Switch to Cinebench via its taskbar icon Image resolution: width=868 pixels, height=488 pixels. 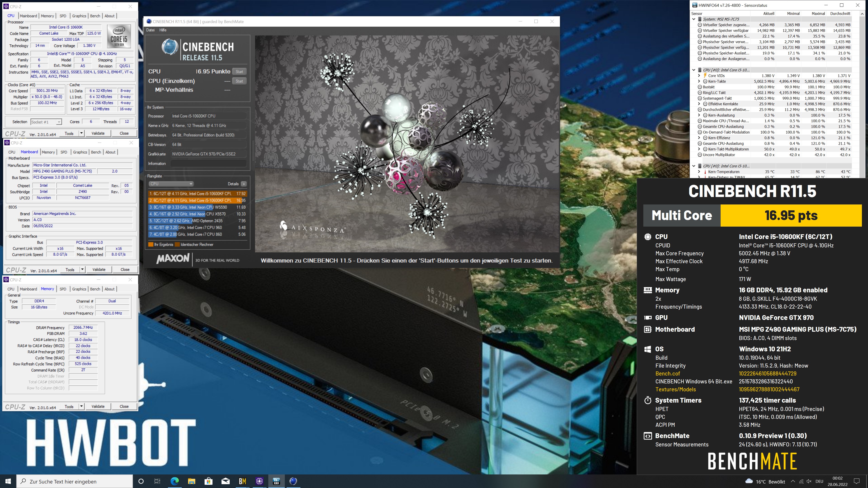pos(293,481)
